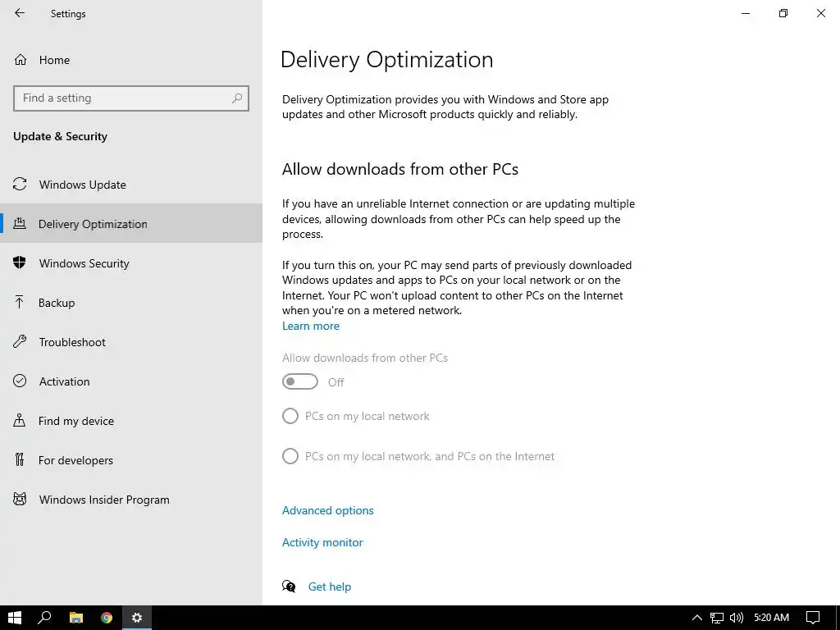Click the Windows Insider Program cat icon

tap(20, 500)
